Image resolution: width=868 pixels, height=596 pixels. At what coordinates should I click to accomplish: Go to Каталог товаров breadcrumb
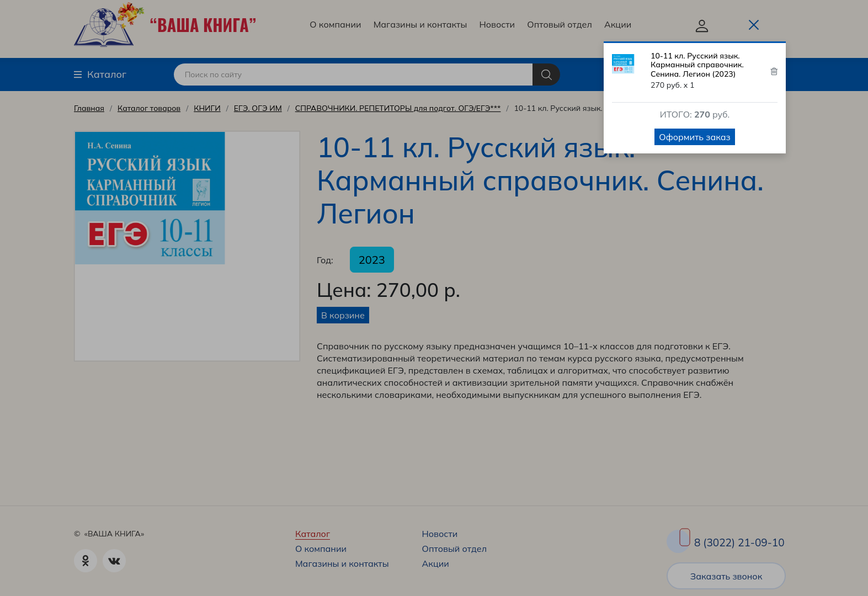click(149, 108)
